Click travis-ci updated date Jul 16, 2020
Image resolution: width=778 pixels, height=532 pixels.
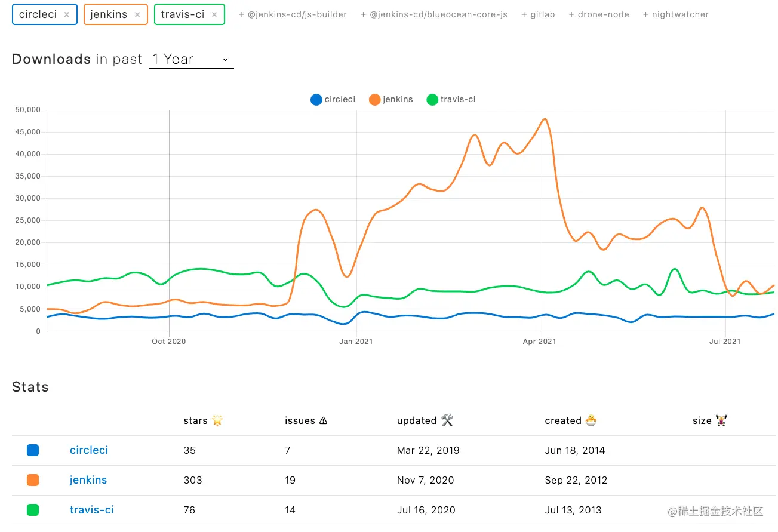tap(426, 510)
